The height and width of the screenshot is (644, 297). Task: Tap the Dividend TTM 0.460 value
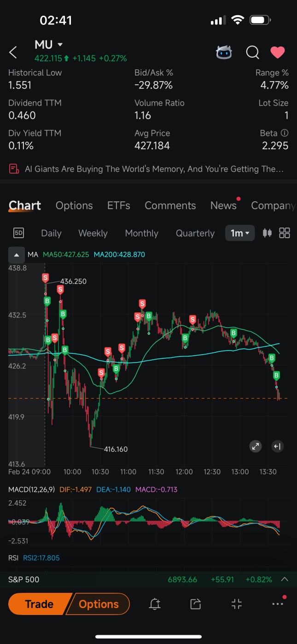[22, 116]
